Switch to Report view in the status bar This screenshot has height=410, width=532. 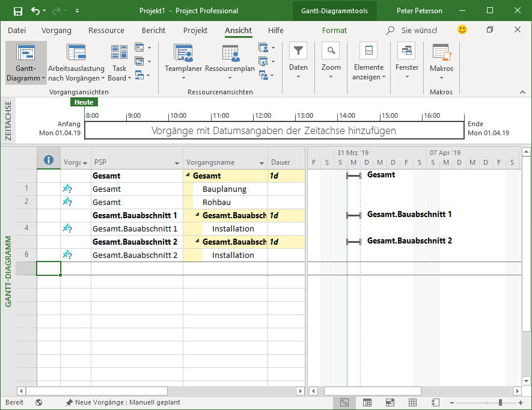(435, 403)
